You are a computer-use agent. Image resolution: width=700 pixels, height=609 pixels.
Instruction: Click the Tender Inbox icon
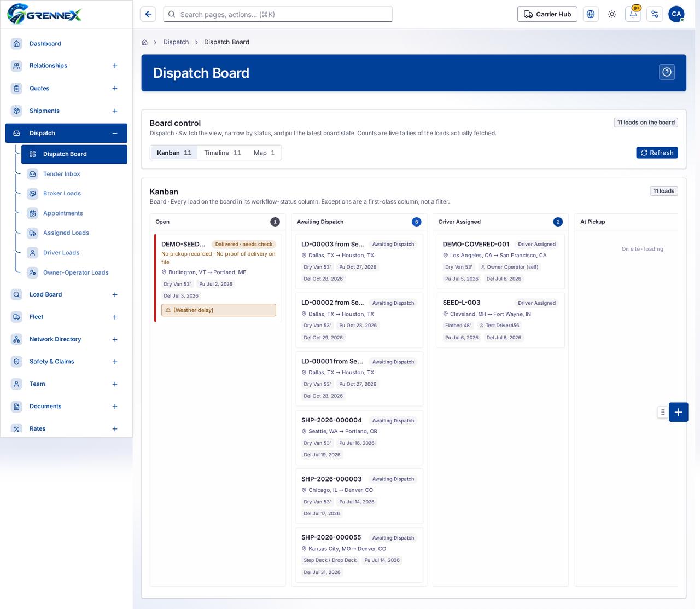[33, 174]
